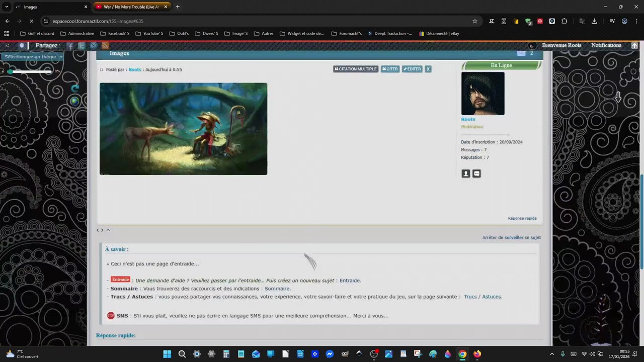
Task: Open Golf et discord bookmark folder
Action: [37, 34]
